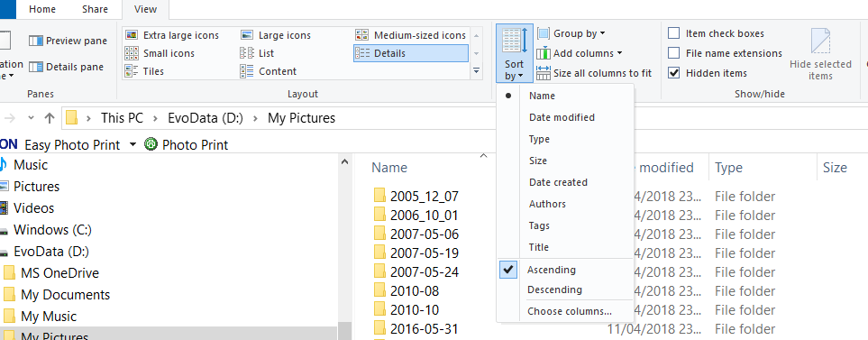
Task: Select EvoData (D:) in navigation pane
Action: coord(51,252)
